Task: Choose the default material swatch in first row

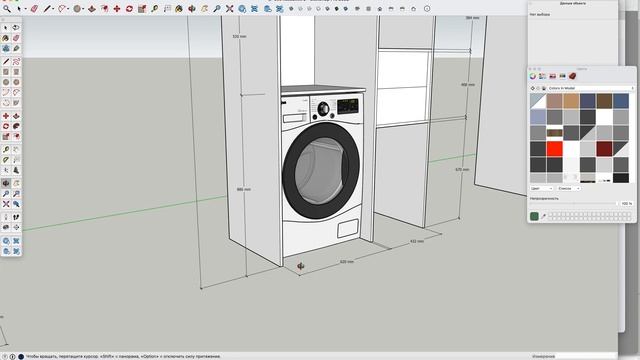Action: click(x=538, y=101)
